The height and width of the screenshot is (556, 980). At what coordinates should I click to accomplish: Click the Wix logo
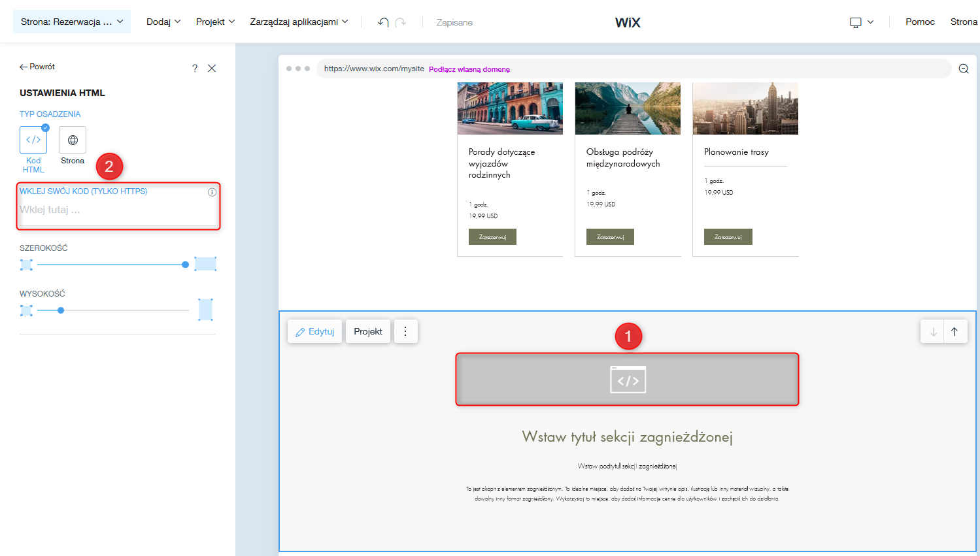[x=628, y=22]
